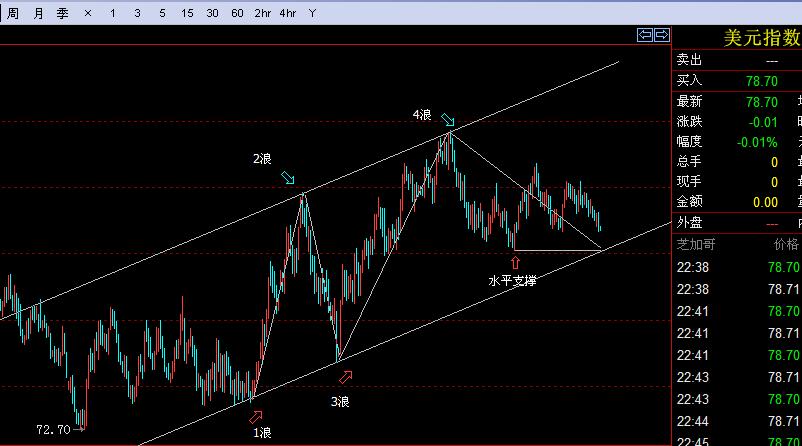Viewport: 802px width, 446px height.
Task: Click the 总手 total volume row
Action: 737,162
